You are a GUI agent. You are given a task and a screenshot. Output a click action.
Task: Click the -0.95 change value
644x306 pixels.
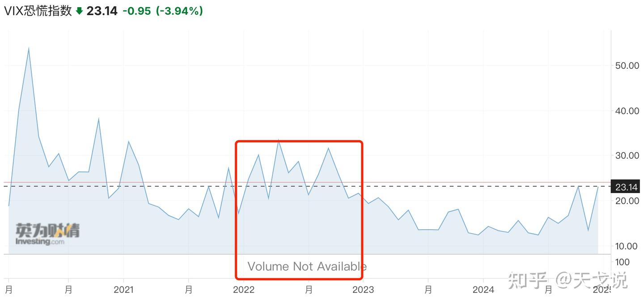[x=137, y=11]
